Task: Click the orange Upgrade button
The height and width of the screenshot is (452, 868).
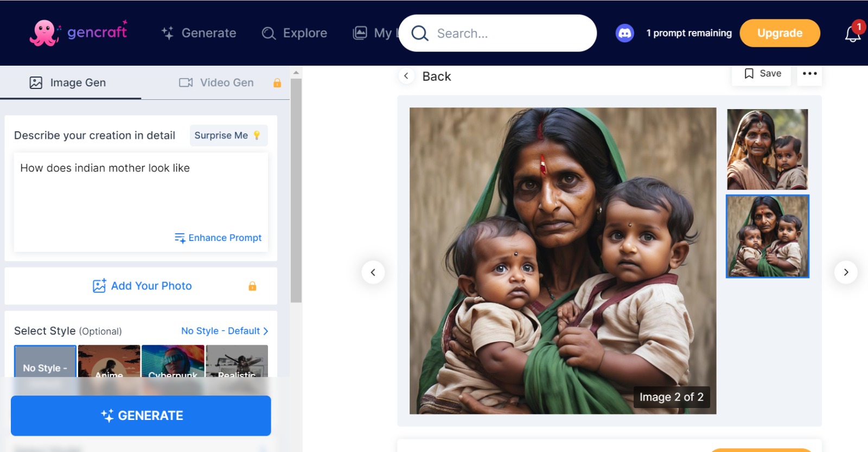Action: pyautogui.click(x=780, y=33)
